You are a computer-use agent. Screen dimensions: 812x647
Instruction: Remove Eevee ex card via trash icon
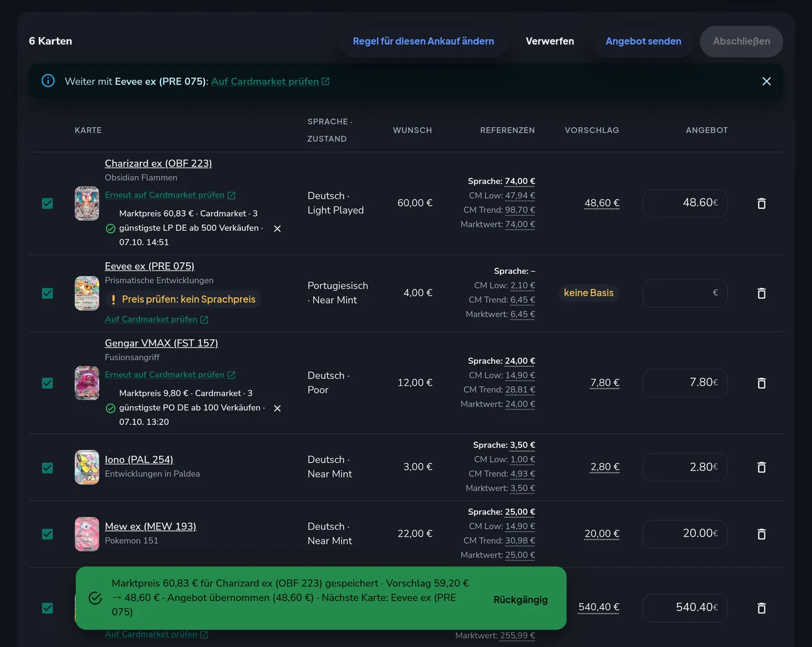tap(762, 294)
